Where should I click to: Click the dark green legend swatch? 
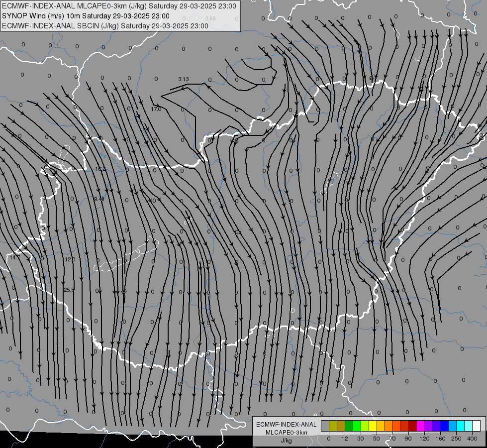point(349,426)
